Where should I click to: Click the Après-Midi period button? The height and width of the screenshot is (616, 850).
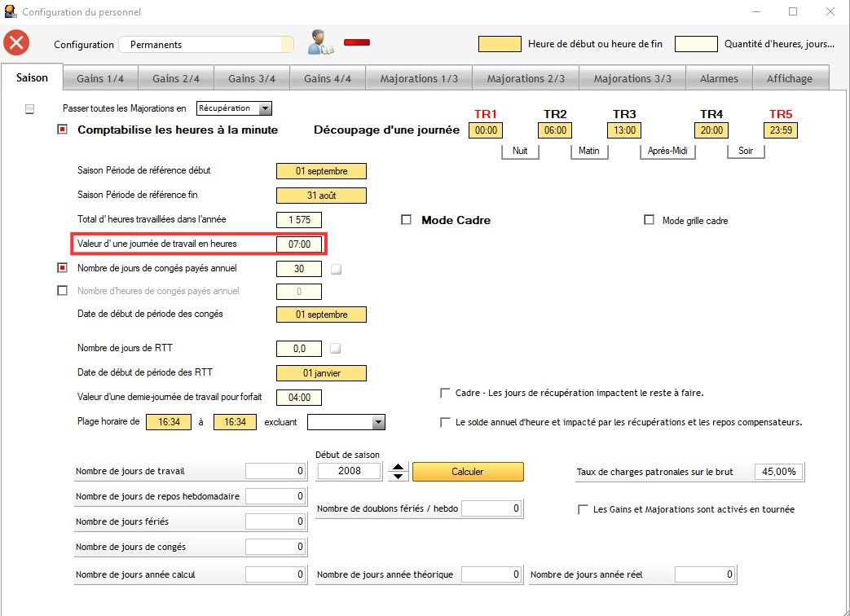666,152
